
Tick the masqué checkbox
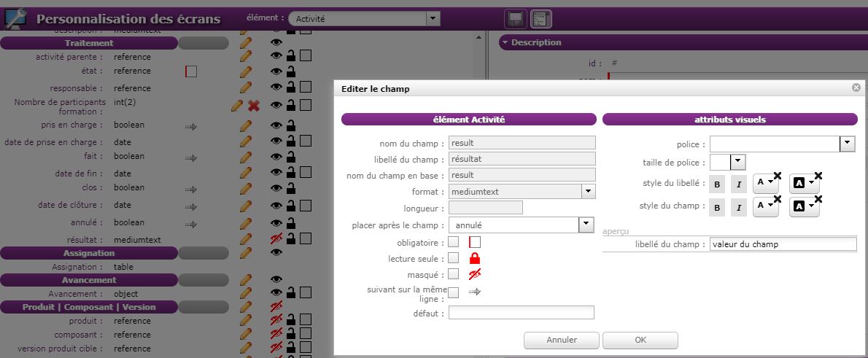coord(453,274)
